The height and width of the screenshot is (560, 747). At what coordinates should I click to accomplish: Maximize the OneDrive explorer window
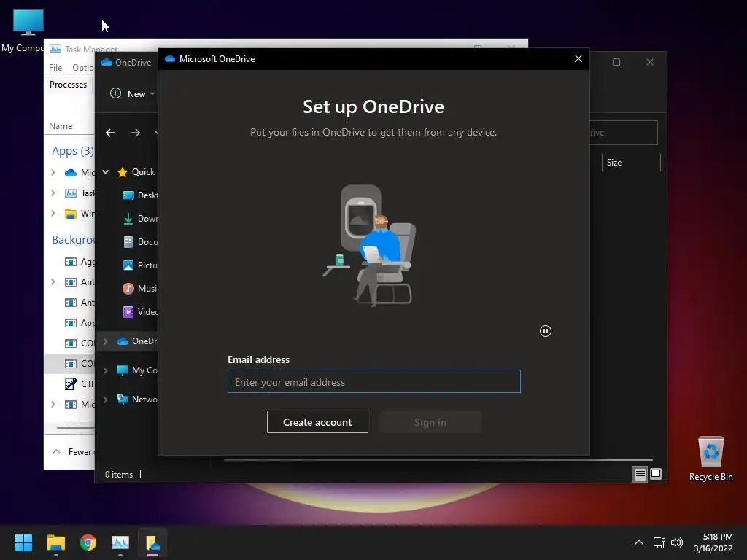pyautogui.click(x=616, y=62)
